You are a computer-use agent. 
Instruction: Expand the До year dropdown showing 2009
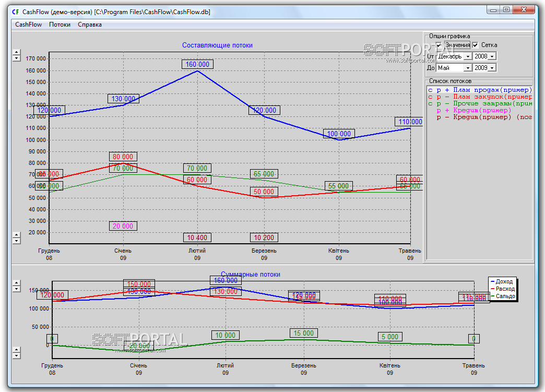pos(492,68)
